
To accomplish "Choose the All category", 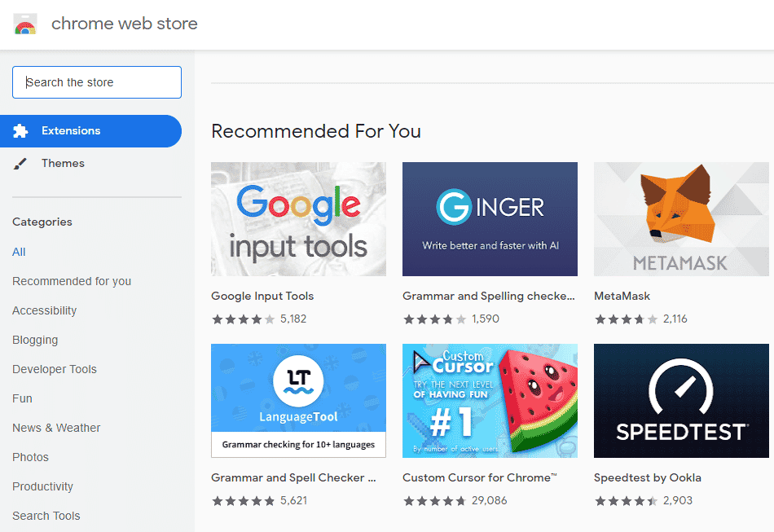I will click(20, 252).
